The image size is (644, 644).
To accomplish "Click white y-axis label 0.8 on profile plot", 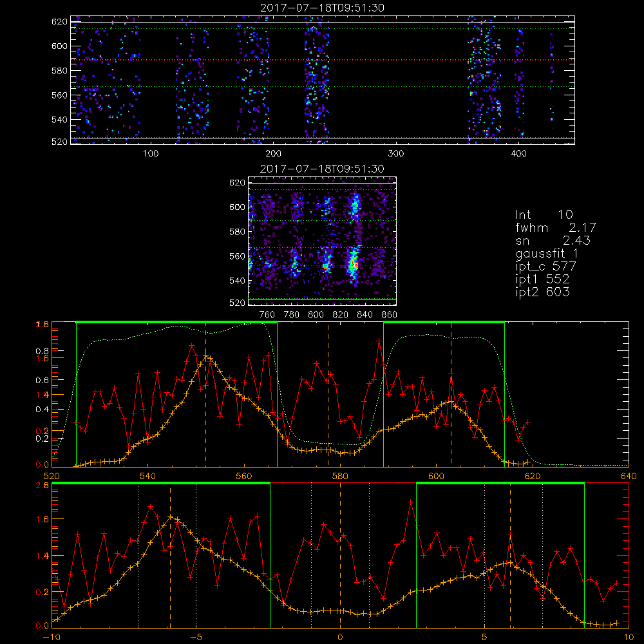I will tap(42, 351).
